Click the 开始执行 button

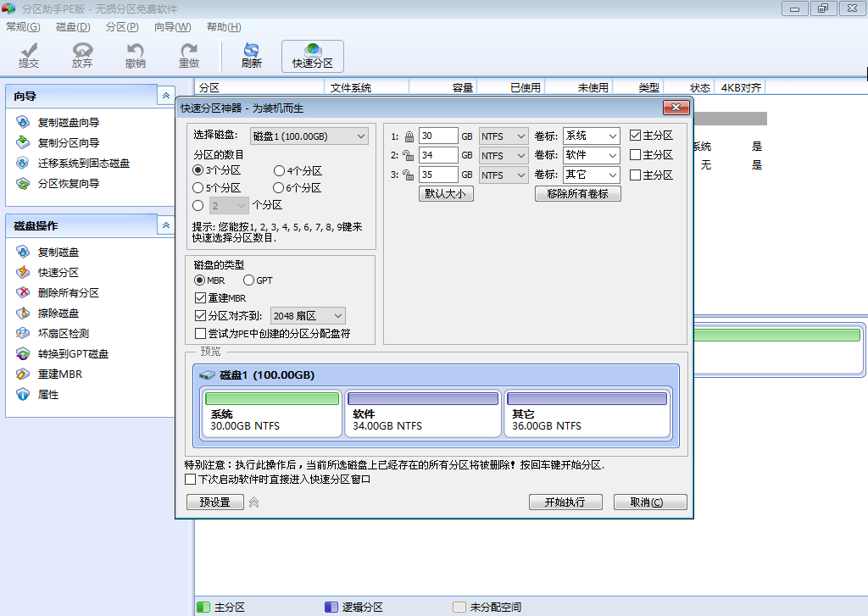click(x=565, y=502)
